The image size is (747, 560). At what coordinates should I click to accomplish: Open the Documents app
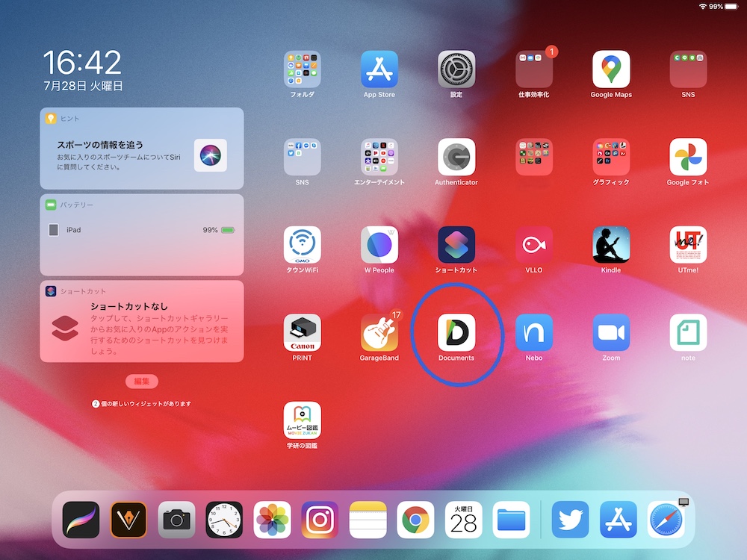click(x=456, y=332)
